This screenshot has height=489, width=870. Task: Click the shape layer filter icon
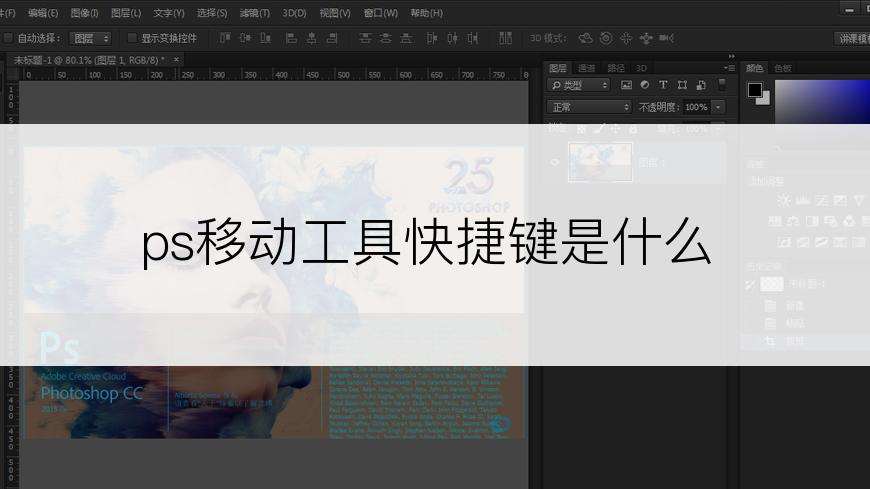point(682,86)
